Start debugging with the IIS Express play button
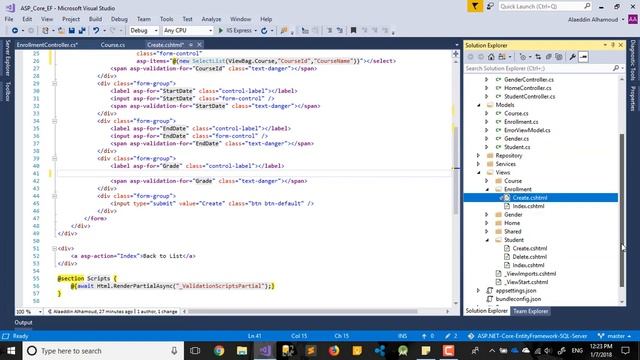 point(221,31)
